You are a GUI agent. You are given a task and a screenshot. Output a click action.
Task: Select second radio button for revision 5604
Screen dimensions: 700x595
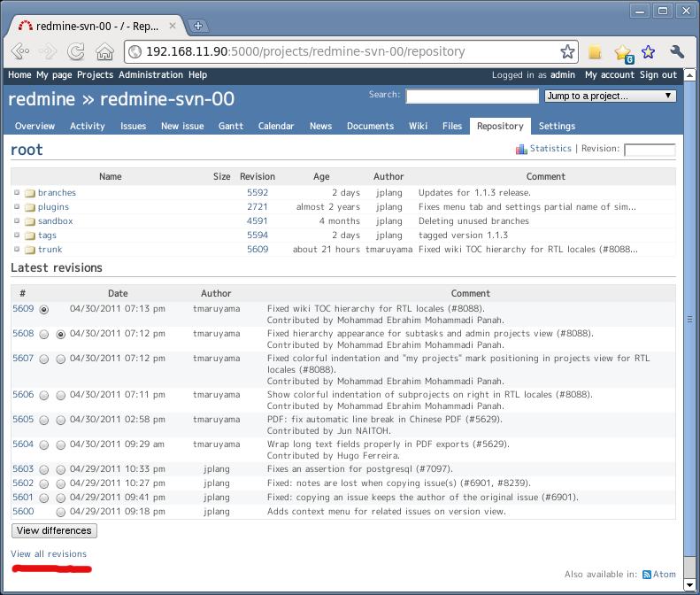tap(61, 444)
